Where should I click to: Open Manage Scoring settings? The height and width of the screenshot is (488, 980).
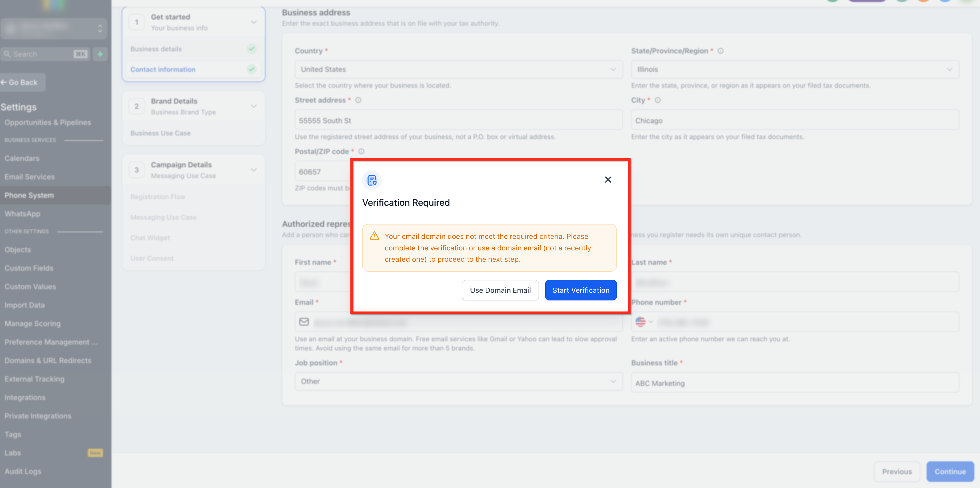(32, 324)
